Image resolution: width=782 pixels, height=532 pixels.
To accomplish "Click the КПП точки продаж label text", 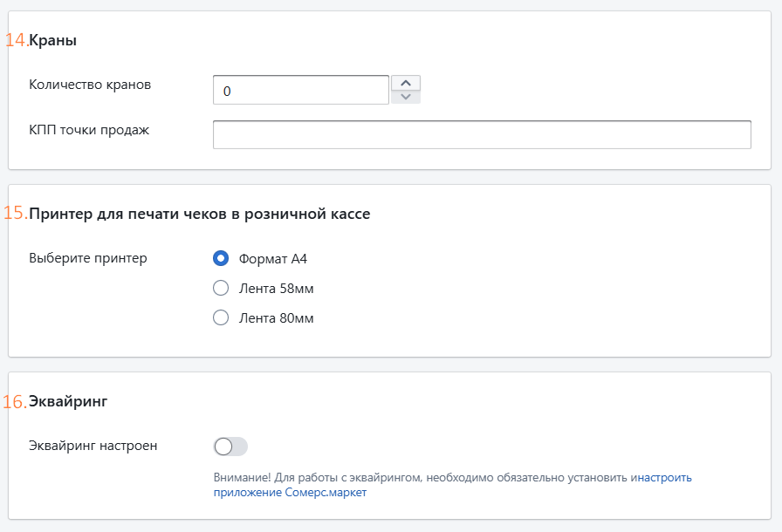I will [89, 130].
